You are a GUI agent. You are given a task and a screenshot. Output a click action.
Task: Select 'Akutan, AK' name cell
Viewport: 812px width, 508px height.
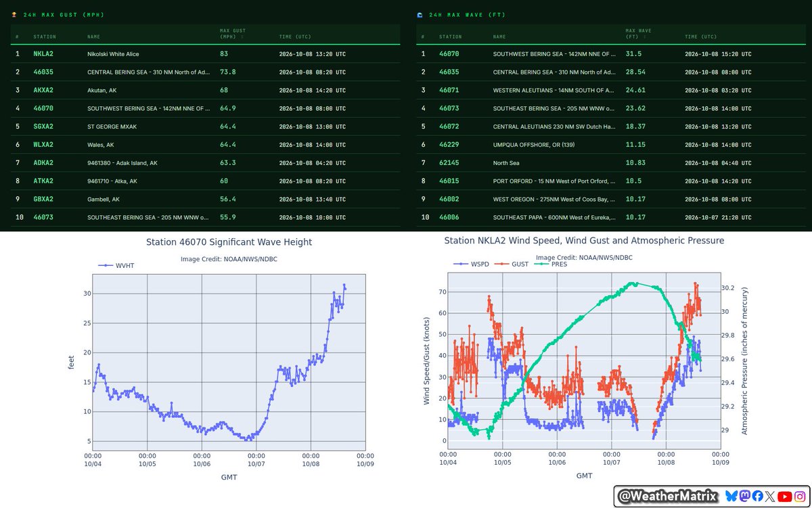point(101,90)
